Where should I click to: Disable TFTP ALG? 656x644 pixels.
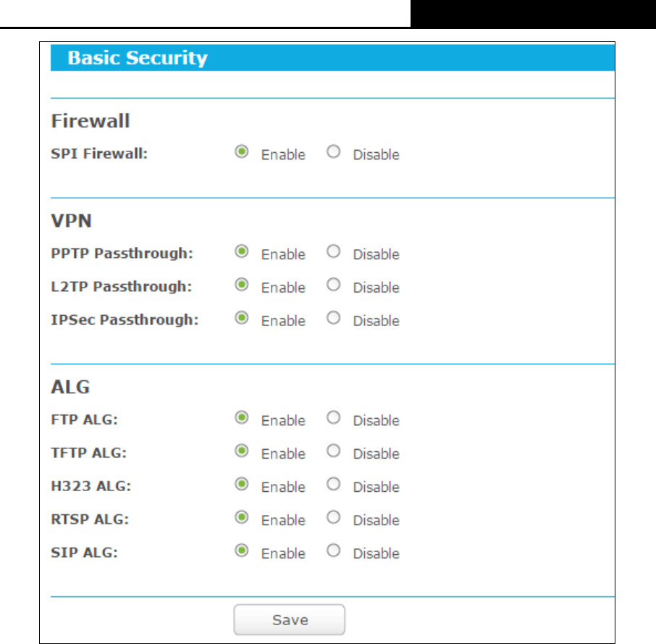334,451
